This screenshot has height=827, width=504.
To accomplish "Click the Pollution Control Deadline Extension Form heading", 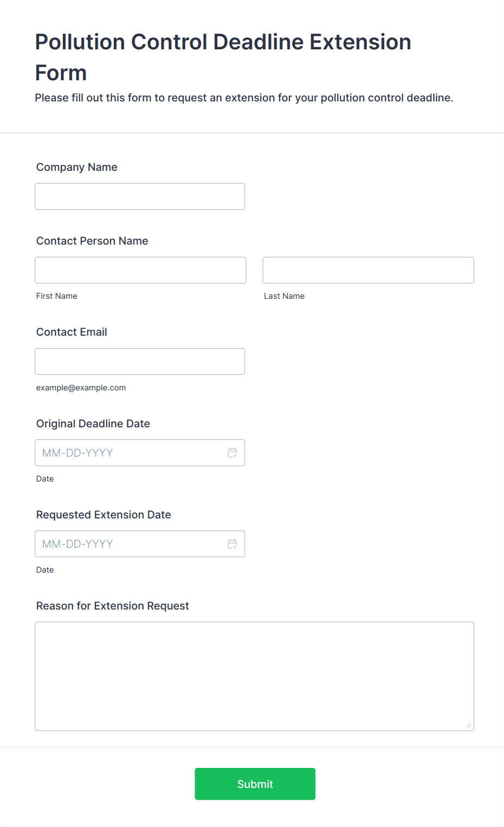I will (223, 57).
